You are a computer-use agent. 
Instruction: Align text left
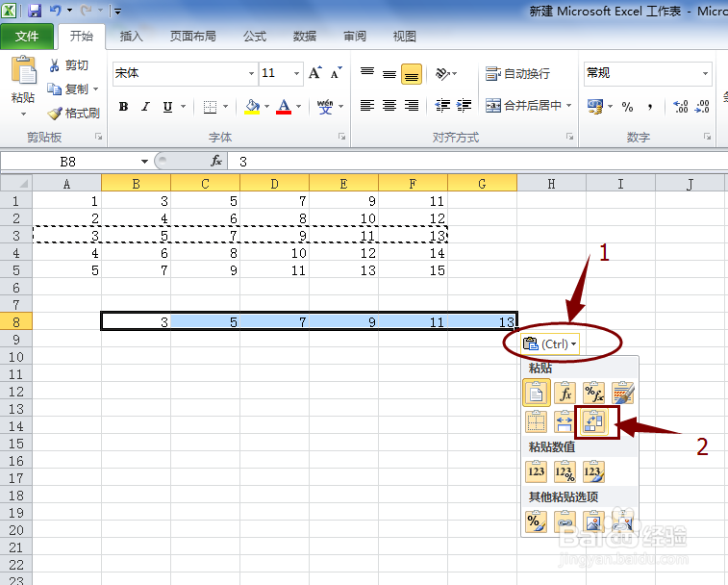[x=367, y=106]
